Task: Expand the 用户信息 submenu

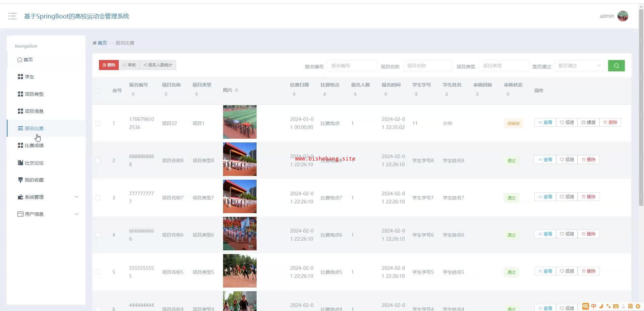Action: coord(46,214)
